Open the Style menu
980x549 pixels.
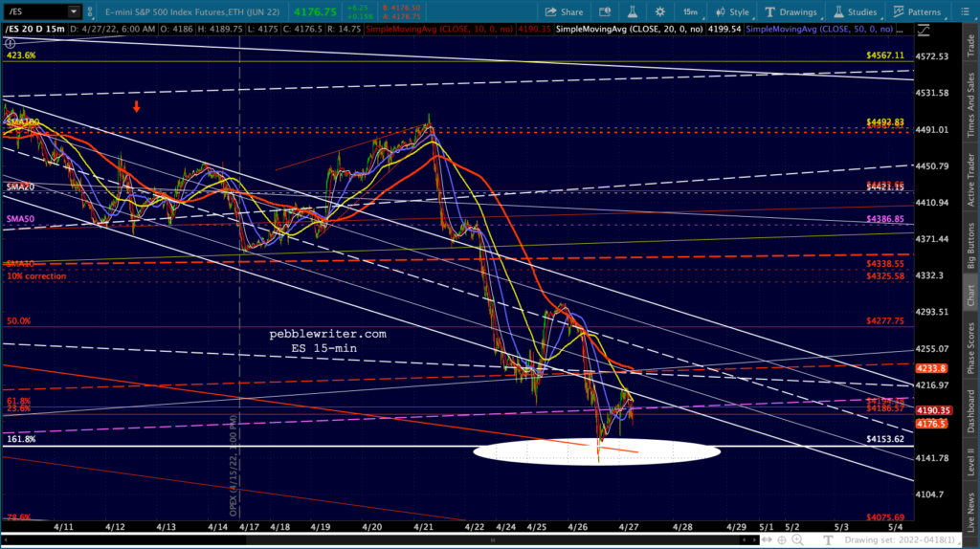732,11
